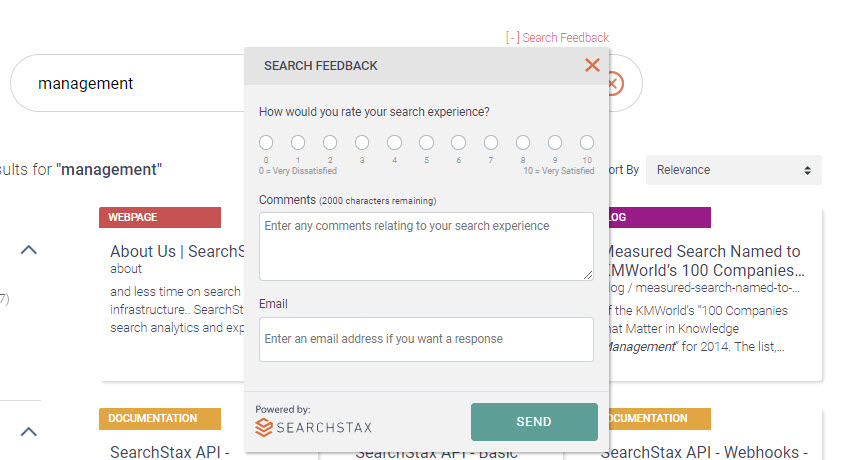Click the SEND button

tap(534, 422)
